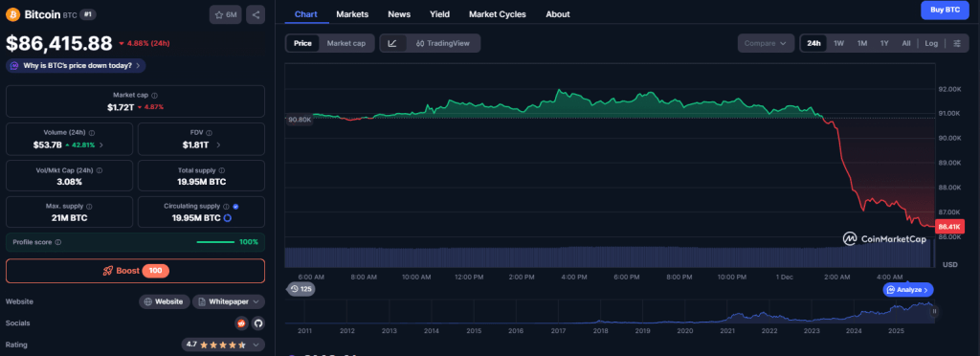Expand the 4.7 star Rating dropdown
Viewport: 980px width, 356px height.
[223, 345]
